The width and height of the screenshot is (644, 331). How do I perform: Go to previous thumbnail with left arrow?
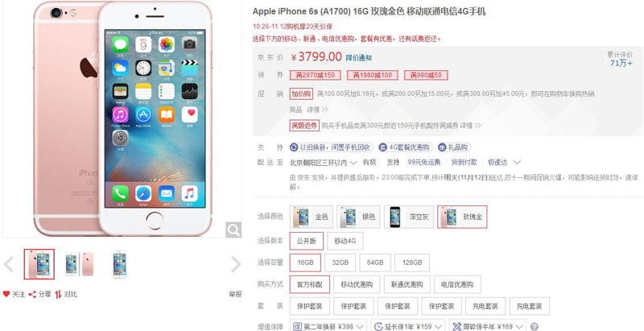[9, 264]
